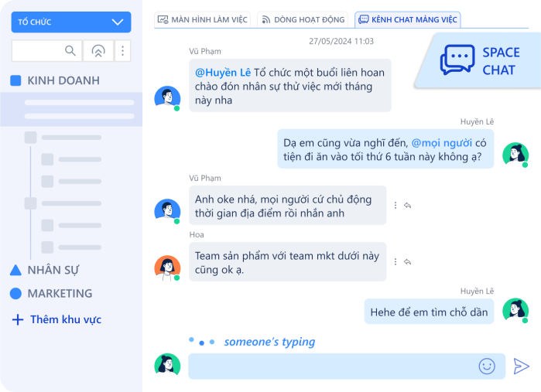The height and width of the screenshot is (392, 541).
Task: Open the KÊNH CHAT MẢNG VIỆC tab
Action: [407, 19]
